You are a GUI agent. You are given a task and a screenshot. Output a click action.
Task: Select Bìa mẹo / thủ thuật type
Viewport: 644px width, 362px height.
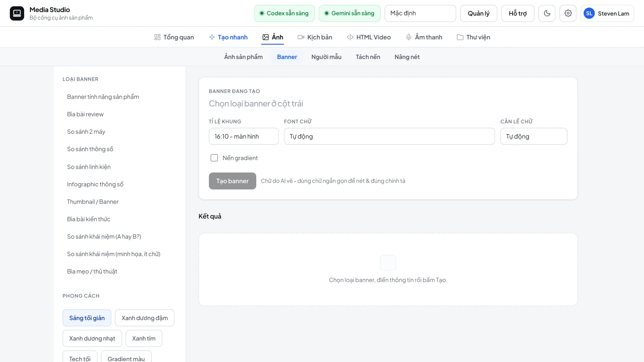[119, 271]
